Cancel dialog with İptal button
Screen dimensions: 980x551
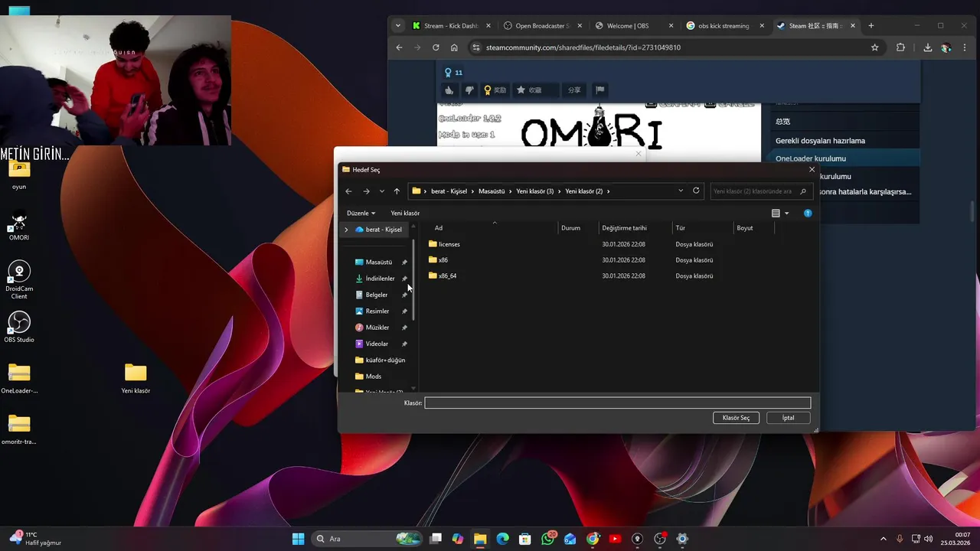click(x=788, y=418)
